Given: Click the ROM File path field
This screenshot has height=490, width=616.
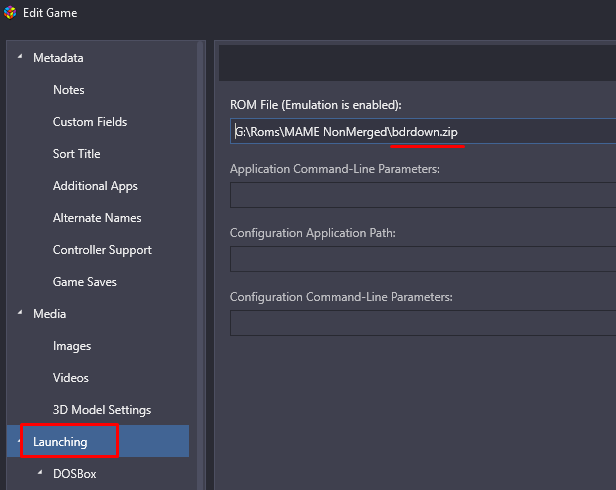Looking at the screenshot, I should [423, 131].
